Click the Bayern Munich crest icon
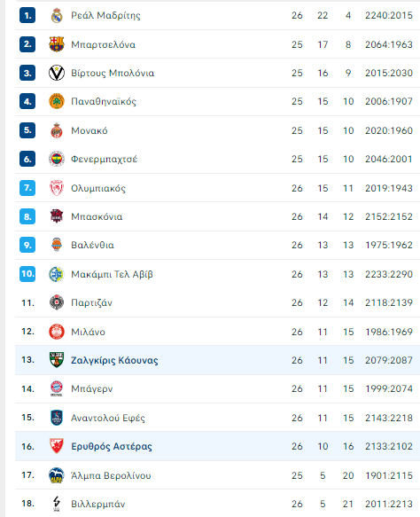Viewport: 420px width, 517px height. coord(57,388)
